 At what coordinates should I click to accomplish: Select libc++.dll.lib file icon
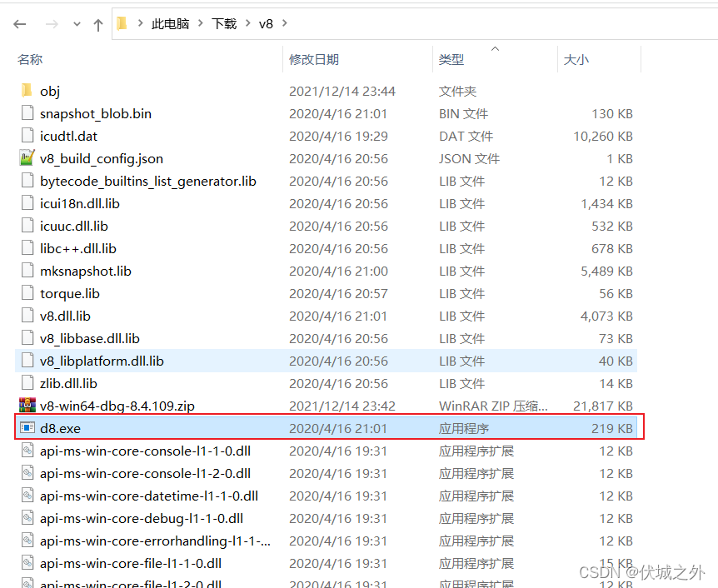(x=27, y=247)
